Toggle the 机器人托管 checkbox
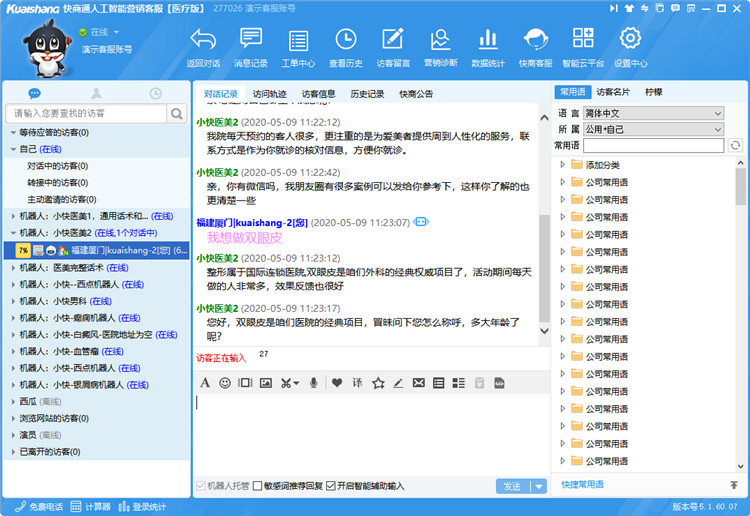The width and height of the screenshot is (750, 516). pos(201,486)
